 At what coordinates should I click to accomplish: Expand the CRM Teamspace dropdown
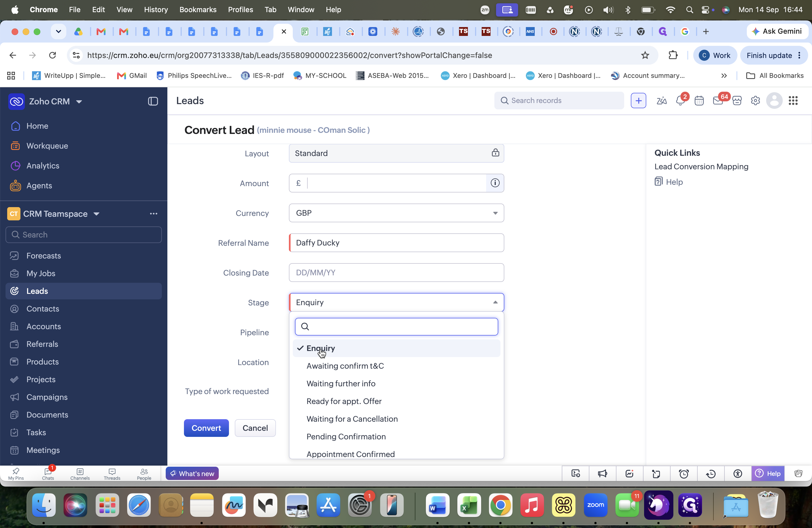(97, 214)
